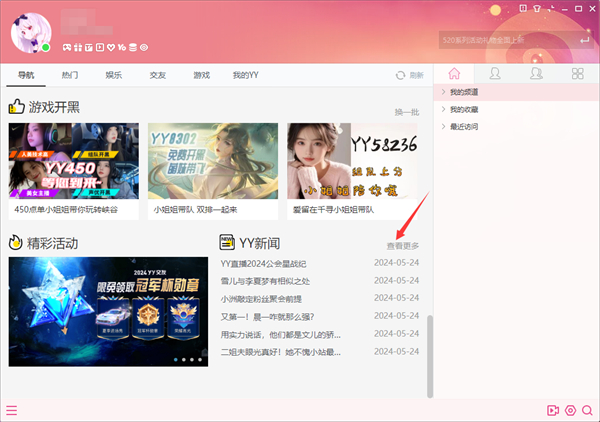This screenshot has width=600, height=422.
Task: Open news 二姐夫眼光真好！她不愧小站最...
Action: coord(280,352)
